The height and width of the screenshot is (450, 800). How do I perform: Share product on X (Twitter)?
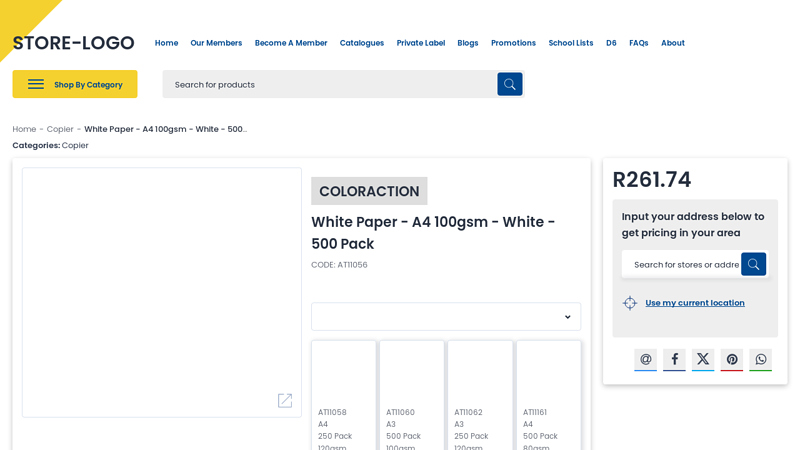click(703, 360)
